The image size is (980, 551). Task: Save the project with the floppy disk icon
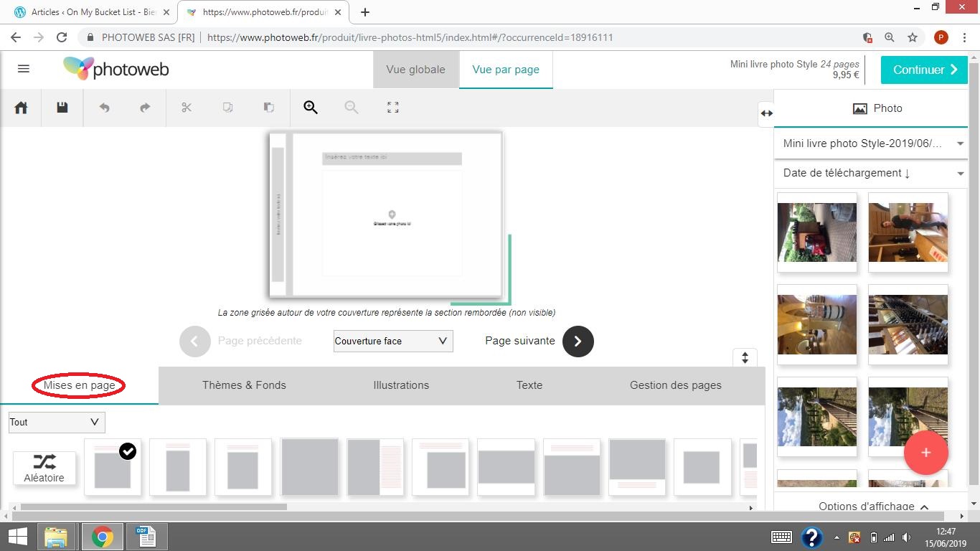(62, 108)
